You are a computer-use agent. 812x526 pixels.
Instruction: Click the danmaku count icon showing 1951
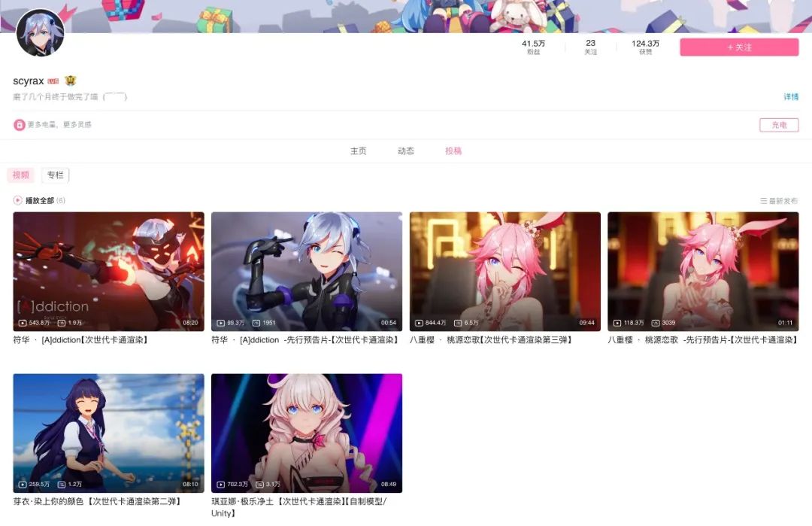coord(256,323)
